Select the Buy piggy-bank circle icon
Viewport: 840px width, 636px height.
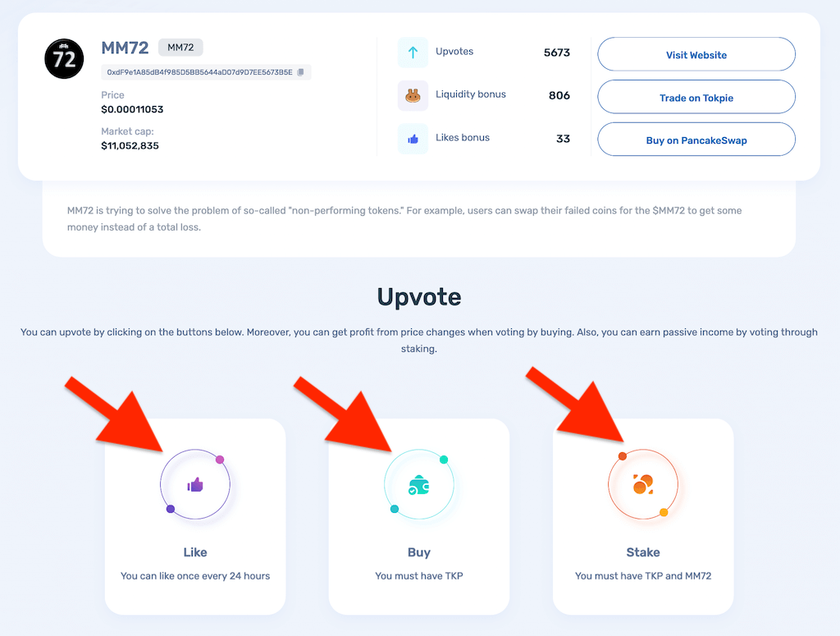(419, 484)
